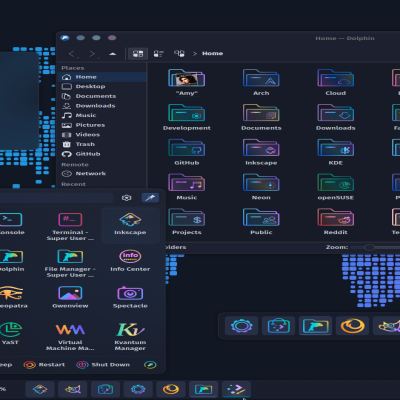The height and width of the screenshot is (400, 400).
Task: Switch Dolphin to details view mode
Action: [x=179, y=53]
